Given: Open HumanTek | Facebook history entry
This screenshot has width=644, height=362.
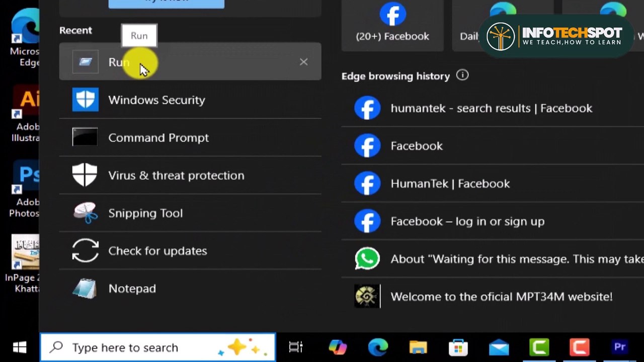Looking at the screenshot, I should click(493, 184).
